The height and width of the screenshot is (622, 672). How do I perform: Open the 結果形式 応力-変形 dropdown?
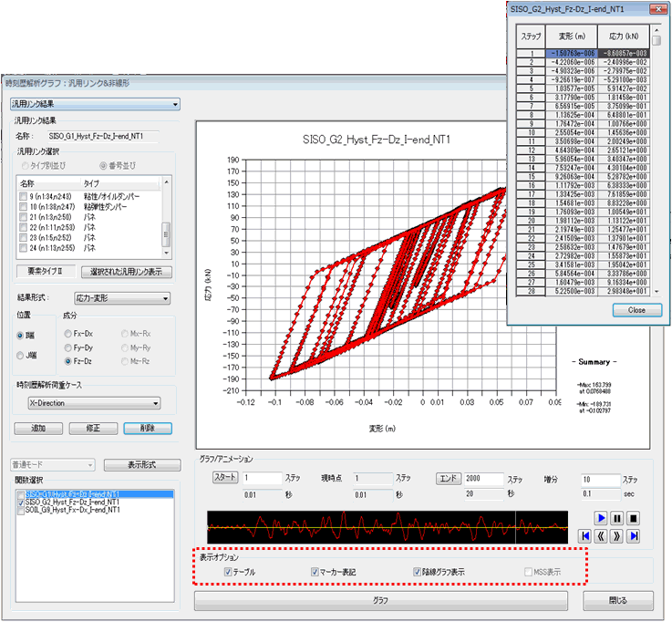coord(122,298)
